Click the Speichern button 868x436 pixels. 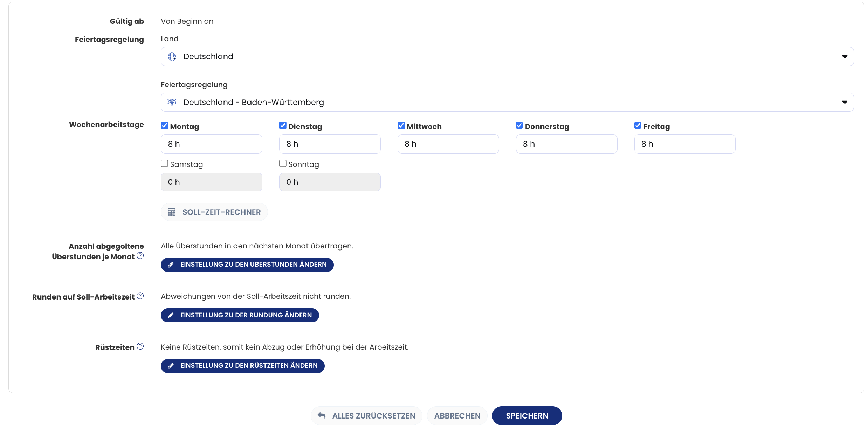(x=527, y=416)
